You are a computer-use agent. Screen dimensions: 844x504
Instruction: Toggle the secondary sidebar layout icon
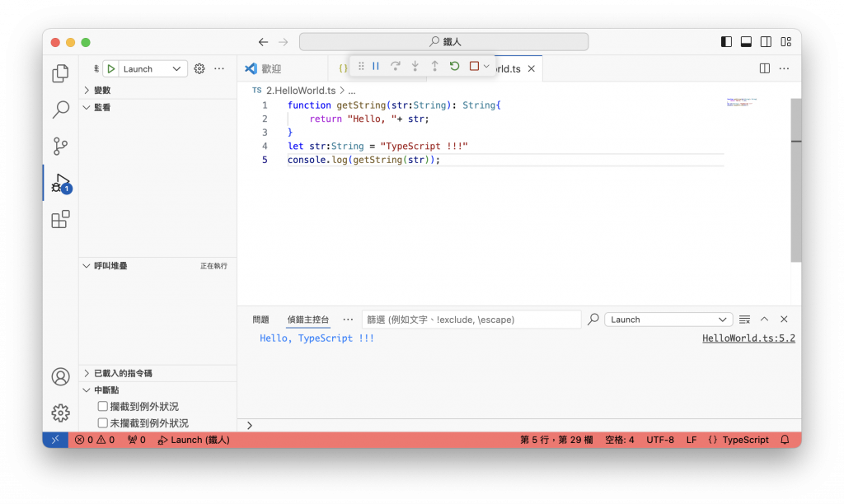pos(766,42)
